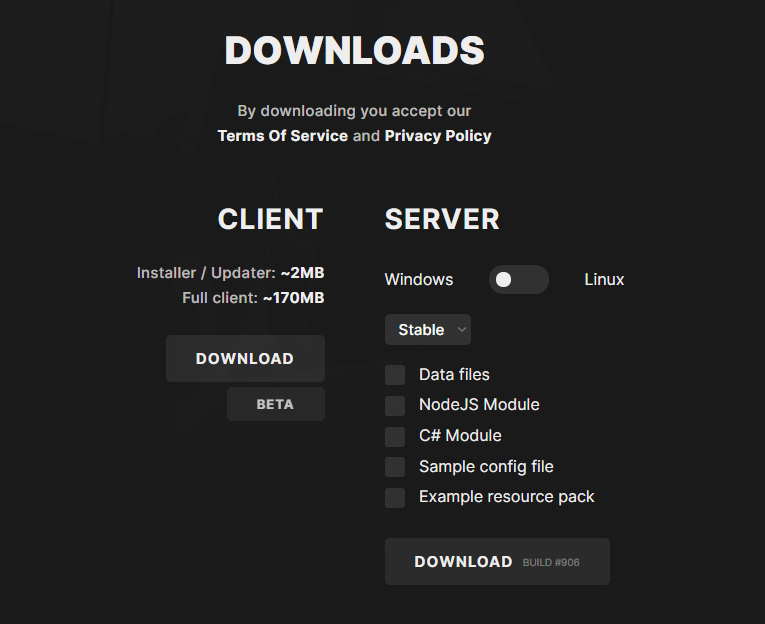Click the client DOWNLOAD button

[x=245, y=358]
